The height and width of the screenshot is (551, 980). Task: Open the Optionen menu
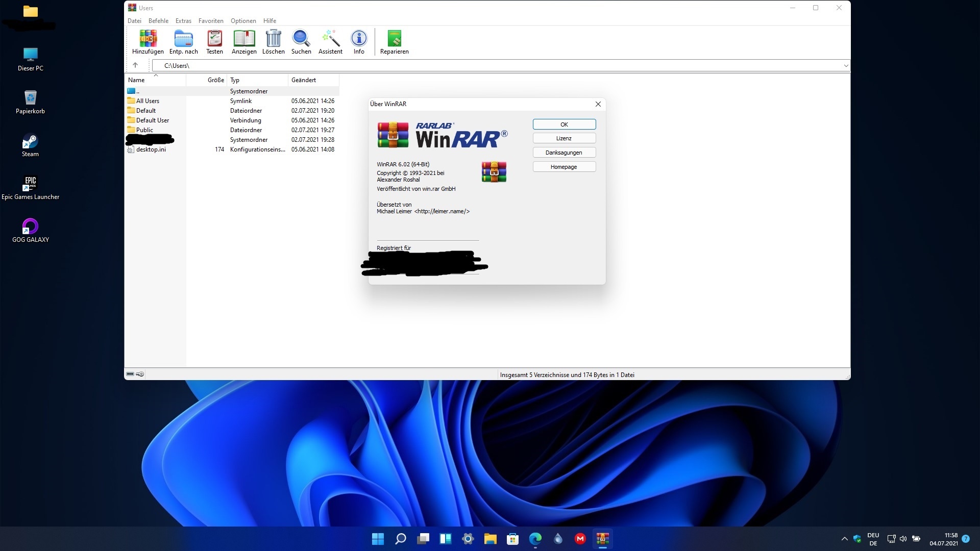point(243,21)
